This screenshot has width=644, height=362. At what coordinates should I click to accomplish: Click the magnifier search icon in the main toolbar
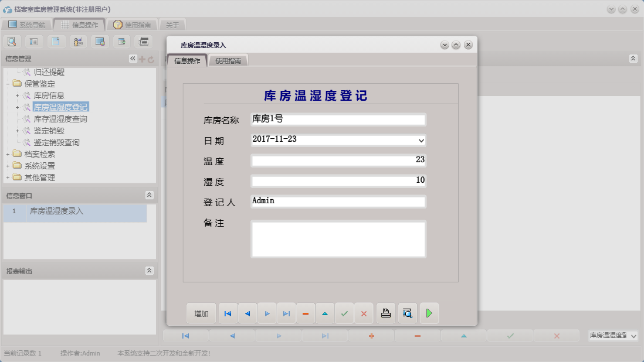(x=12, y=42)
